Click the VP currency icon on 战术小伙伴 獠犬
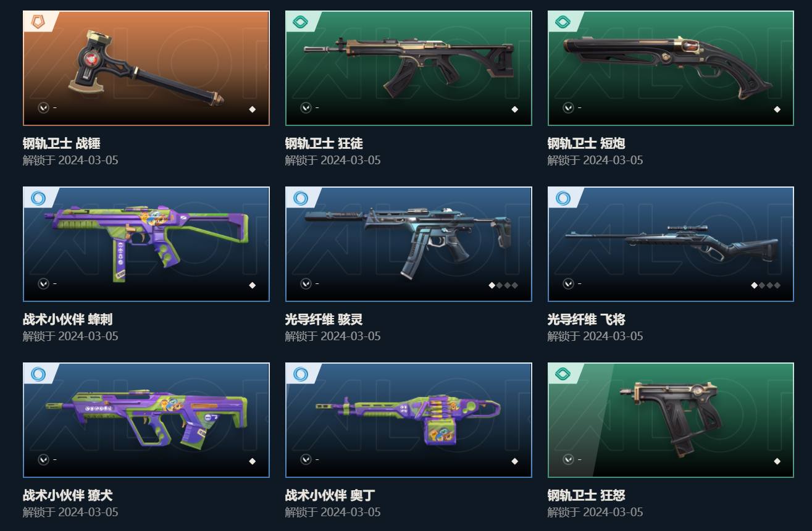The width and height of the screenshot is (812, 531). pyautogui.click(x=43, y=459)
